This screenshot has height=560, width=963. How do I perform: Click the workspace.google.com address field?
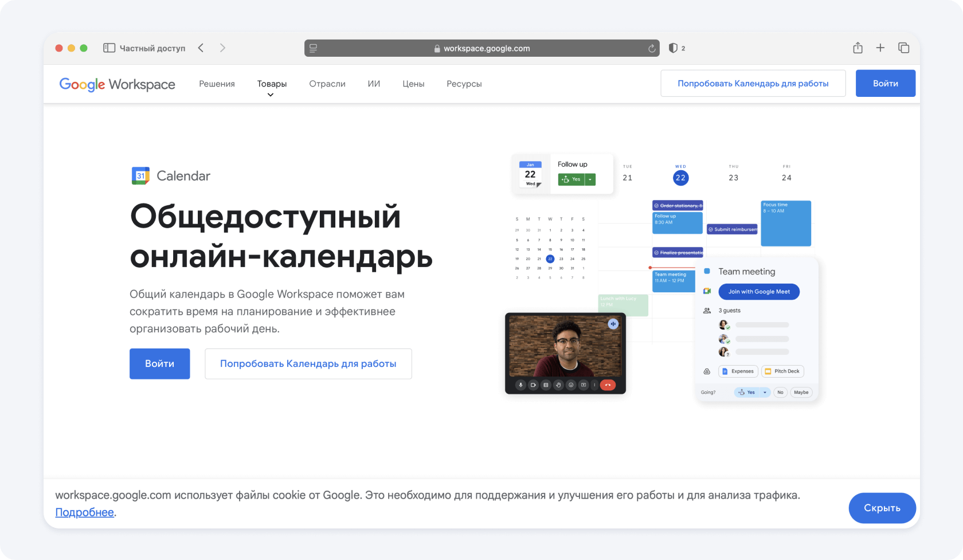pos(486,49)
